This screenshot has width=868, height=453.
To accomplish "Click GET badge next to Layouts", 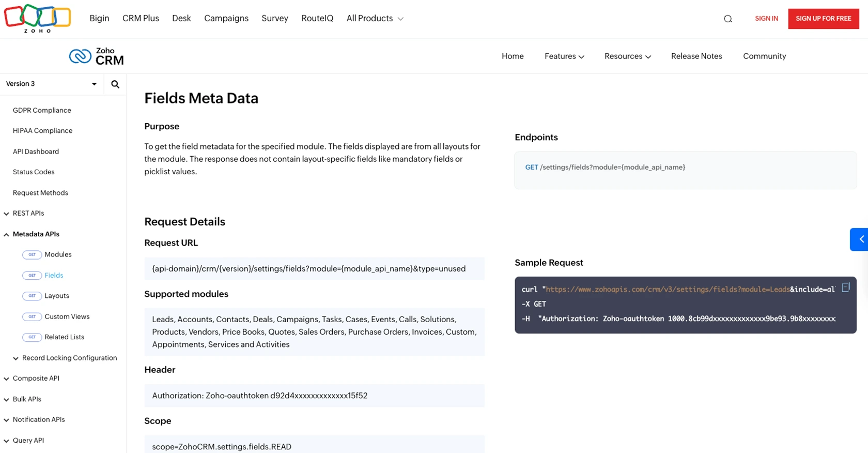I will (x=32, y=296).
